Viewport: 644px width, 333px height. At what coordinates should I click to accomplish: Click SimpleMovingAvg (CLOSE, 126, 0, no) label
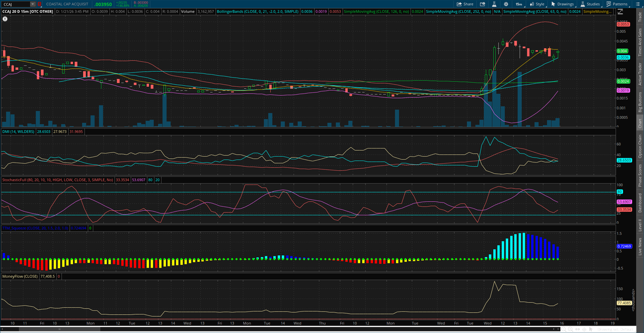coord(376,11)
